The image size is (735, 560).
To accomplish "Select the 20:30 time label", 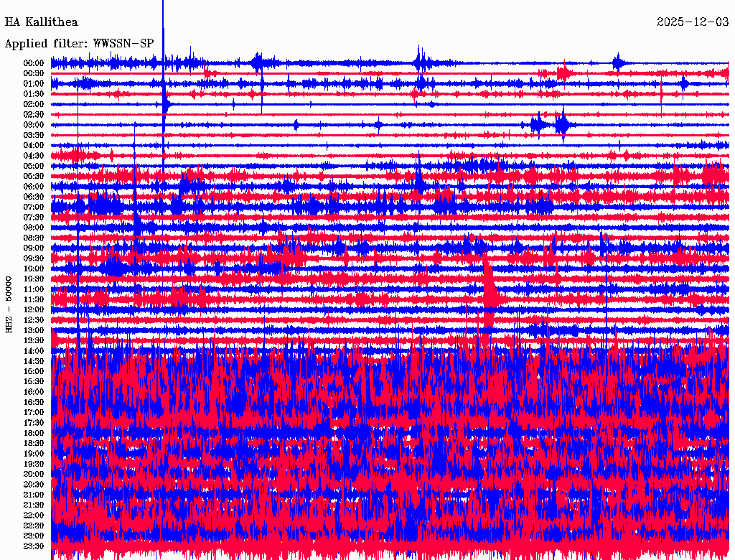I will [x=34, y=485].
